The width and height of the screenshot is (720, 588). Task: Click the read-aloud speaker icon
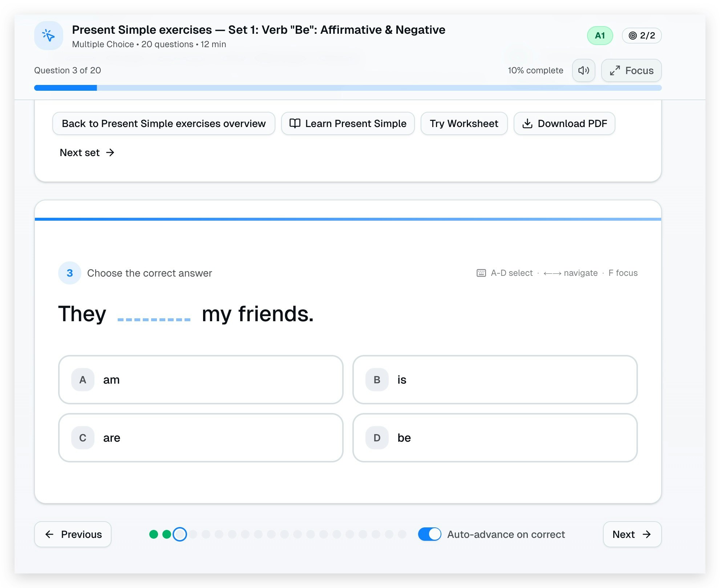pos(583,70)
